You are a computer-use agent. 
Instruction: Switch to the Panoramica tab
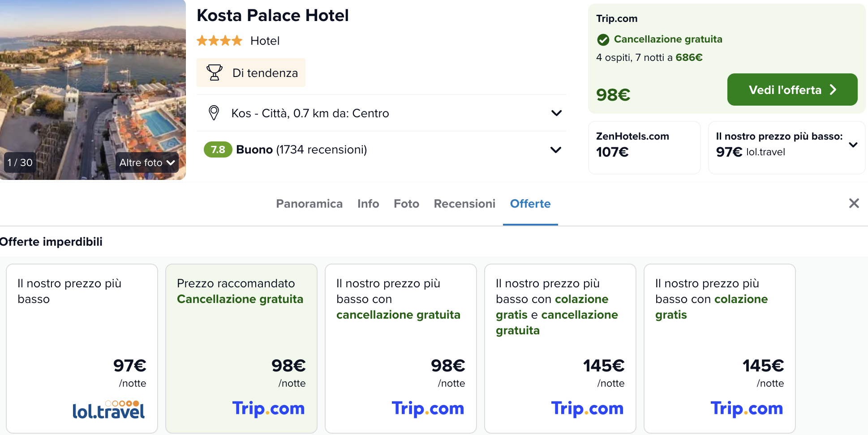pos(309,204)
